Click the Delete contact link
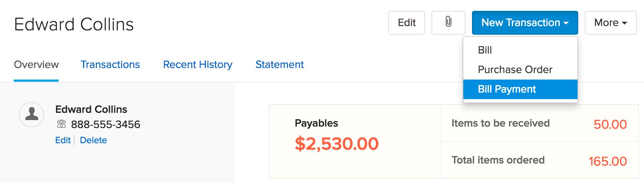644x183 pixels. point(93,140)
